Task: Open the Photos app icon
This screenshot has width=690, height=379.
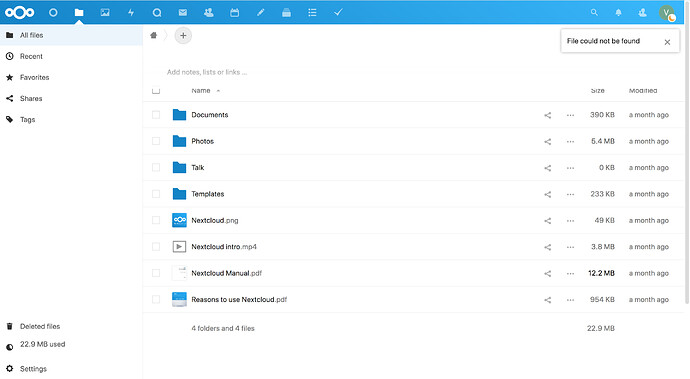Action: 105,12
